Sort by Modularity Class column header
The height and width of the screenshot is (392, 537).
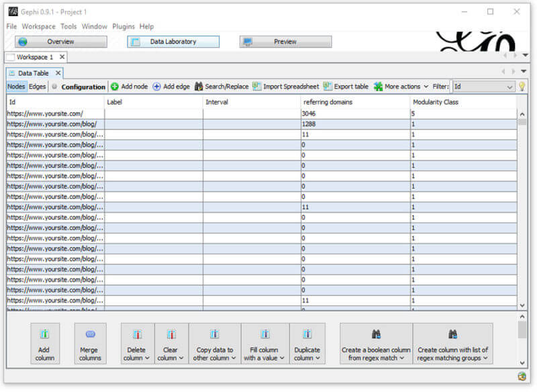click(x=463, y=102)
